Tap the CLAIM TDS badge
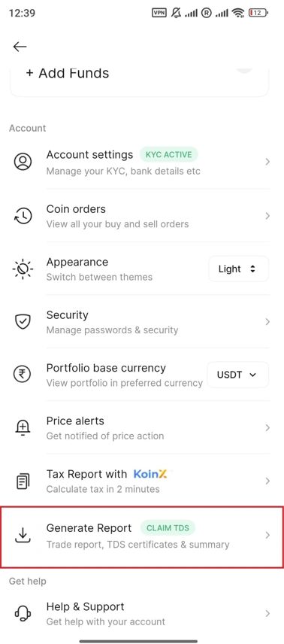Viewport: 284px width, 644px height. pyautogui.click(x=168, y=528)
